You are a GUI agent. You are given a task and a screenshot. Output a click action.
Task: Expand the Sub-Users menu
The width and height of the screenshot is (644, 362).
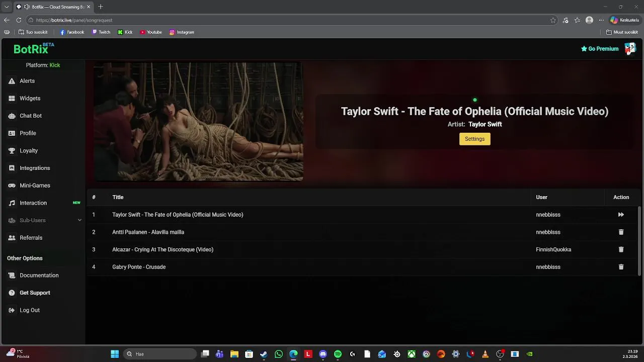[44, 220]
